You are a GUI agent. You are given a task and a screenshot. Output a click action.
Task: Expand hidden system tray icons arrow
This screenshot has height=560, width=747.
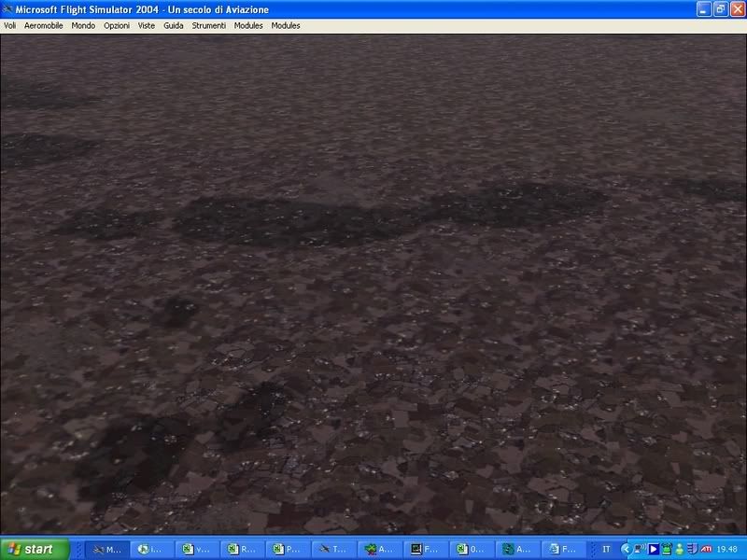(626, 550)
